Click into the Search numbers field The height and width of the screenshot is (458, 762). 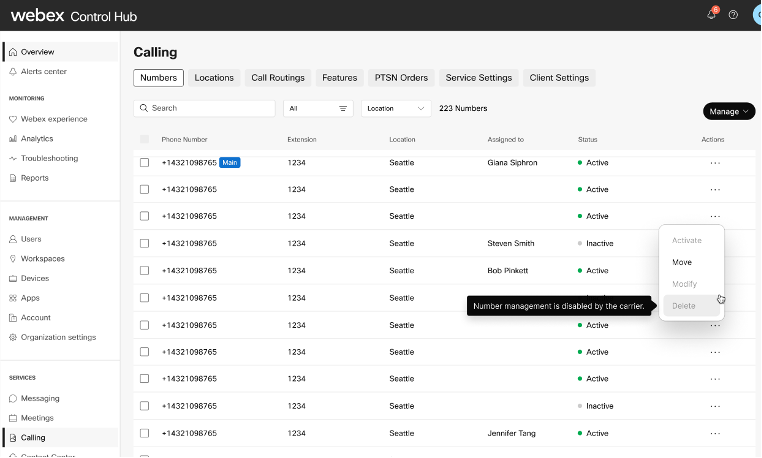[205, 108]
